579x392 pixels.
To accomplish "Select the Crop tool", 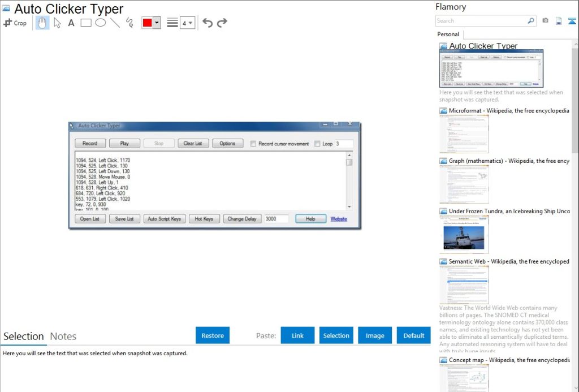I will click(x=15, y=23).
